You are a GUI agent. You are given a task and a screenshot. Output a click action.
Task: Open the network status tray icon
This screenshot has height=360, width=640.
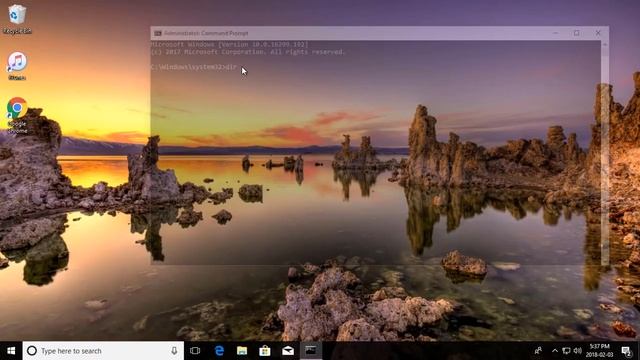(566, 351)
